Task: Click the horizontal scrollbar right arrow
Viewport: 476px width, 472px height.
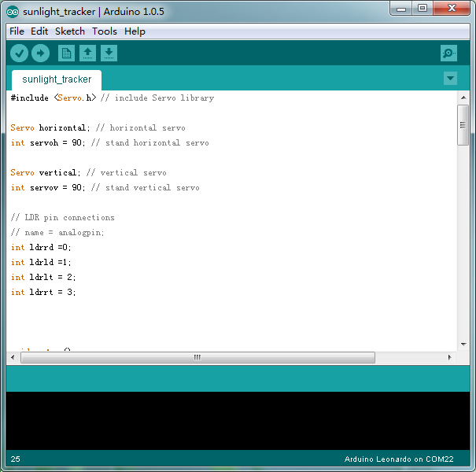Action: (450, 357)
